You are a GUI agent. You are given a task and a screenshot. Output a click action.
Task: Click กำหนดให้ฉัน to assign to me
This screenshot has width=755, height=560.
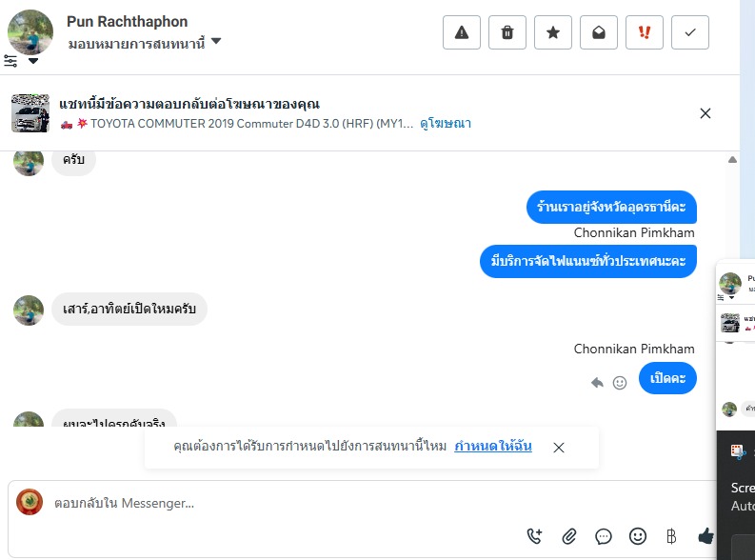(x=493, y=447)
